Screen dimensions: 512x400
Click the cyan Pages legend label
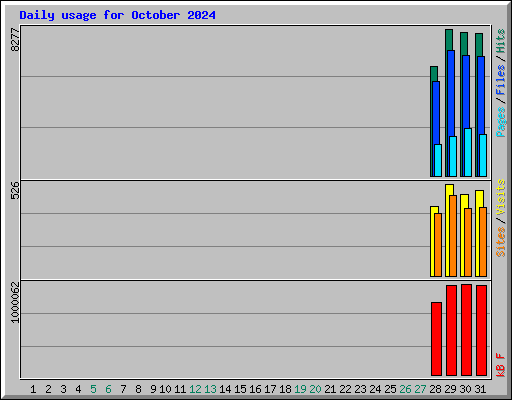(x=500, y=122)
